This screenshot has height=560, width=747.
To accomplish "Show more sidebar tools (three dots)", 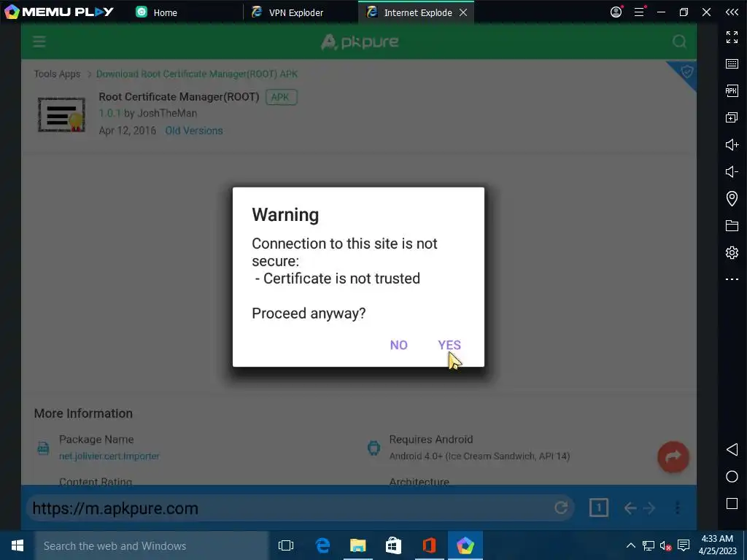I will click(x=732, y=279).
